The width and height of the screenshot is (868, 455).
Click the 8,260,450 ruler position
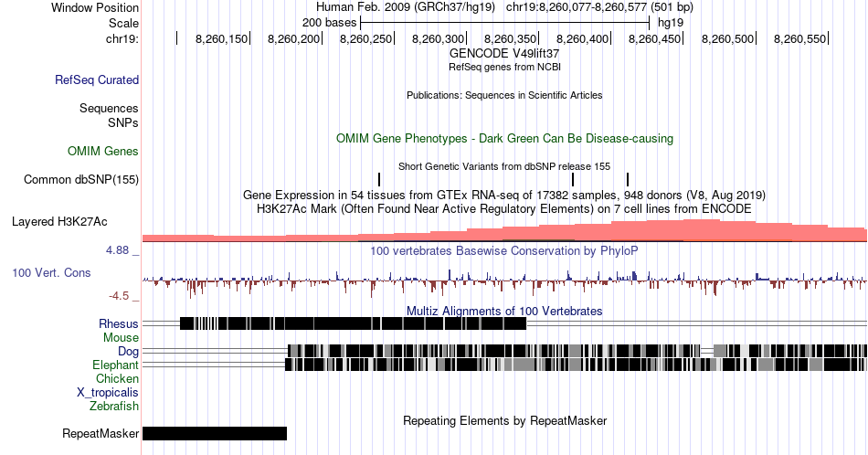[x=655, y=38]
